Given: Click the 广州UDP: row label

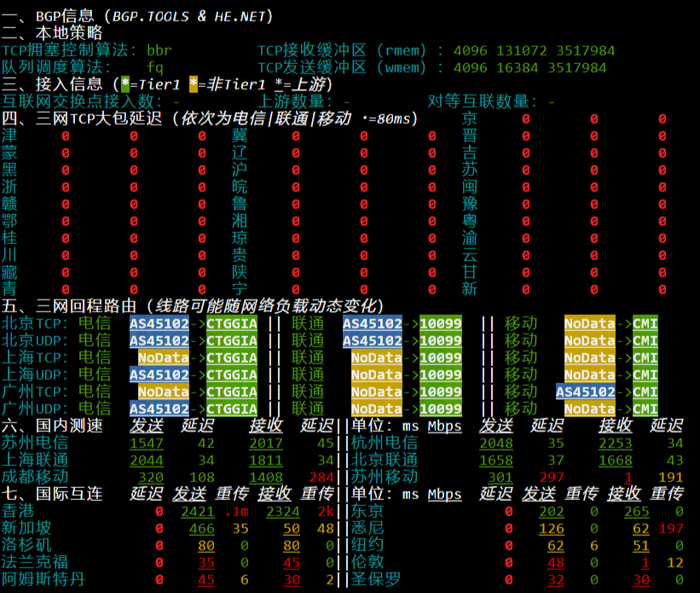Looking at the screenshot, I should click(x=35, y=409).
